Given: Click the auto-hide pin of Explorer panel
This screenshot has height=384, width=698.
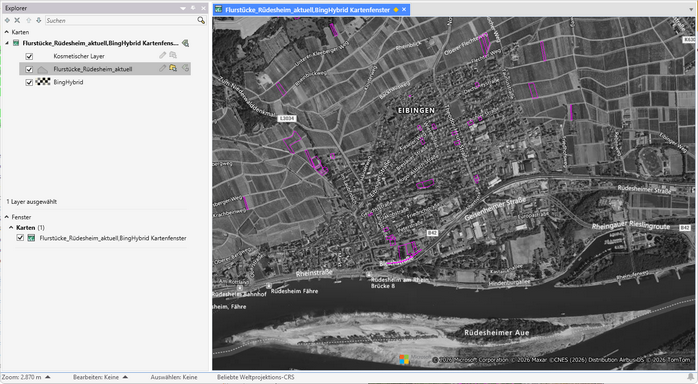Looking at the screenshot, I should pyautogui.click(x=193, y=8).
